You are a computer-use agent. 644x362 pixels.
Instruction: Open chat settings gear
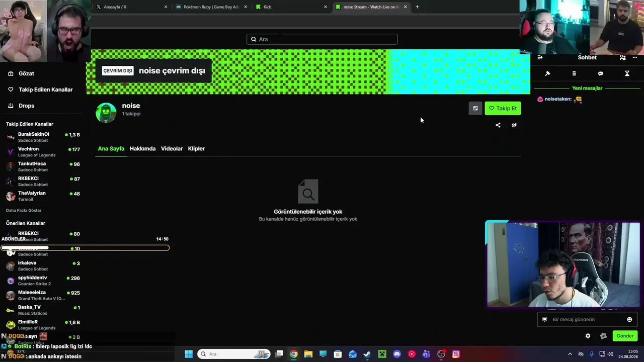coord(588,336)
